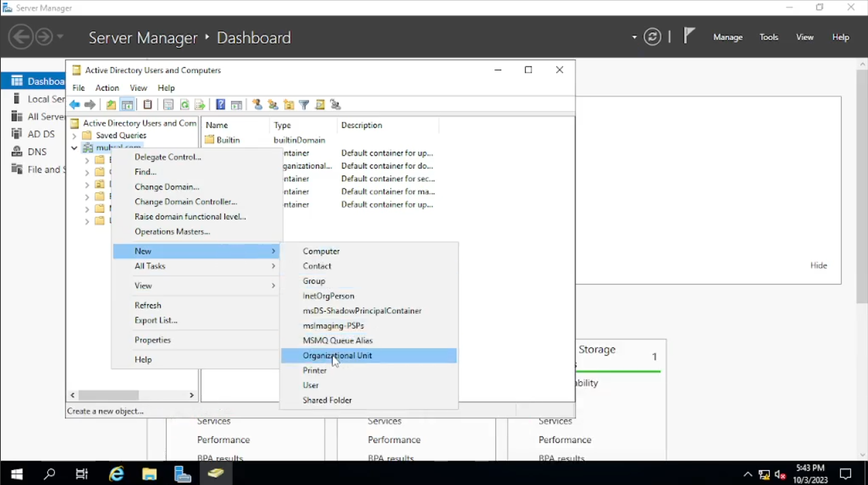Click the Hide link in Server Manager
The image size is (868, 485).
(x=819, y=266)
